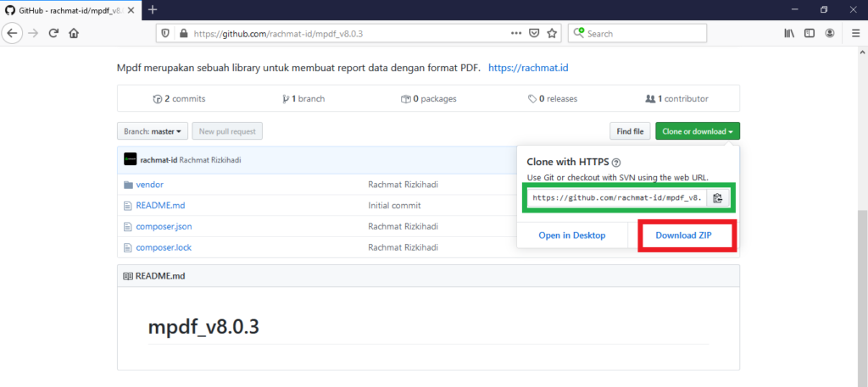Open the Library icon in toolbar

pos(789,33)
